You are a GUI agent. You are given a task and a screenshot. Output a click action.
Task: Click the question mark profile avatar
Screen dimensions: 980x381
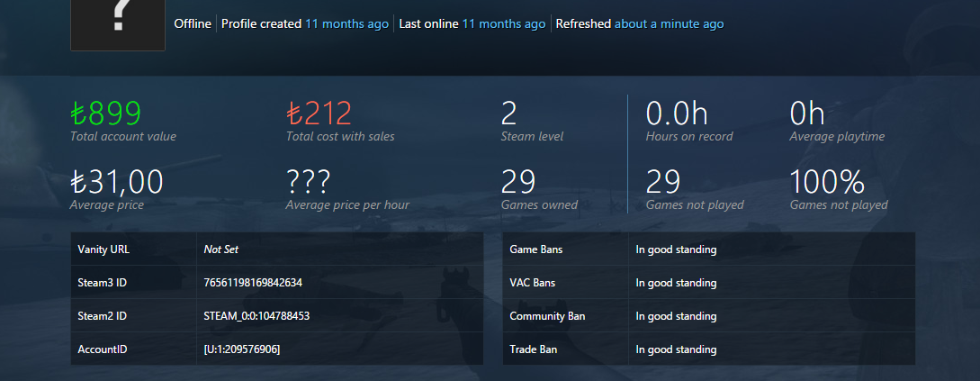(x=118, y=25)
